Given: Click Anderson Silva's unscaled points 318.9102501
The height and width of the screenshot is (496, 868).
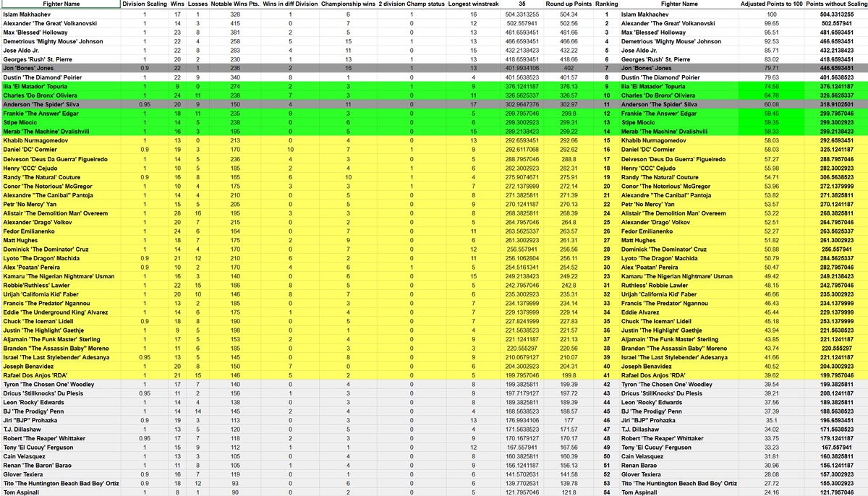Looking at the screenshot, I should 835,105.
